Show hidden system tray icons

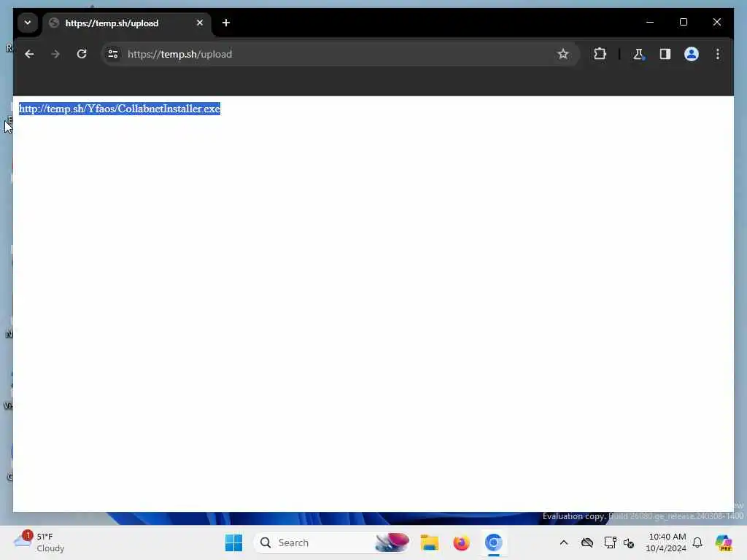click(564, 542)
